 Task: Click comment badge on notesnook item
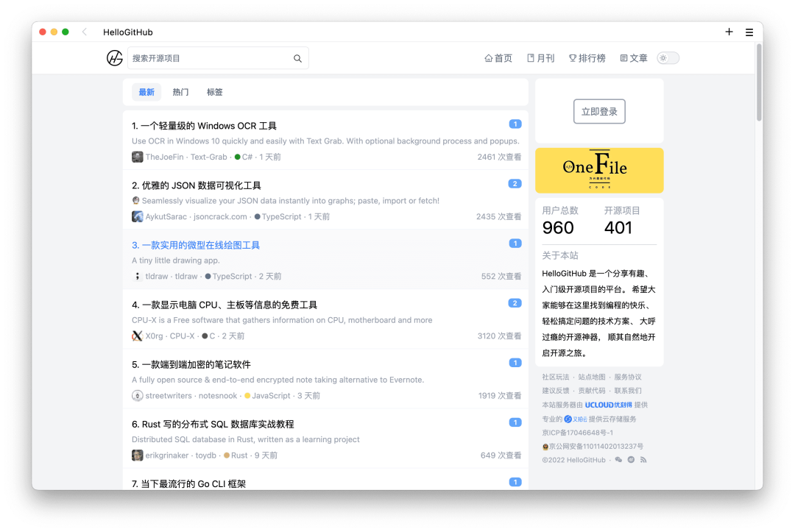515,363
